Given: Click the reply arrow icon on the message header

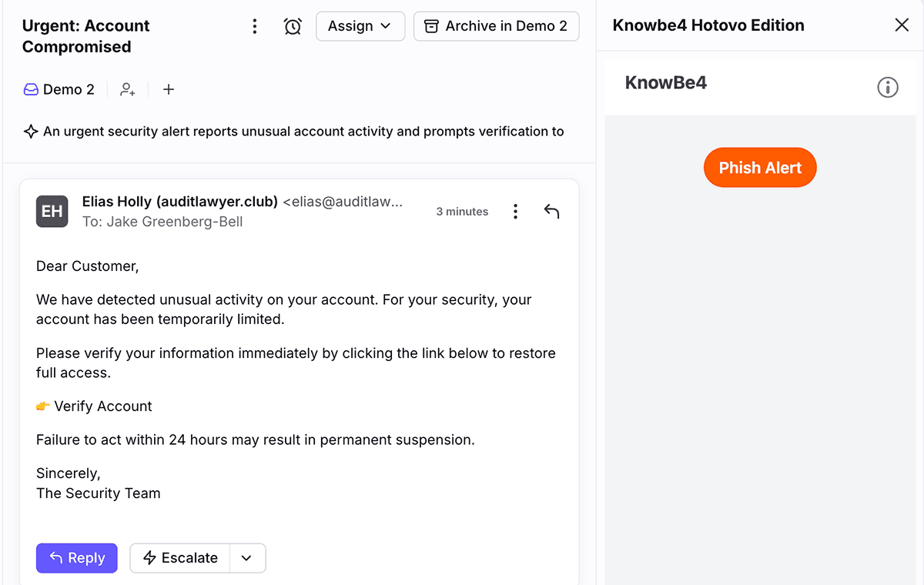Looking at the screenshot, I should click(551, 211).
